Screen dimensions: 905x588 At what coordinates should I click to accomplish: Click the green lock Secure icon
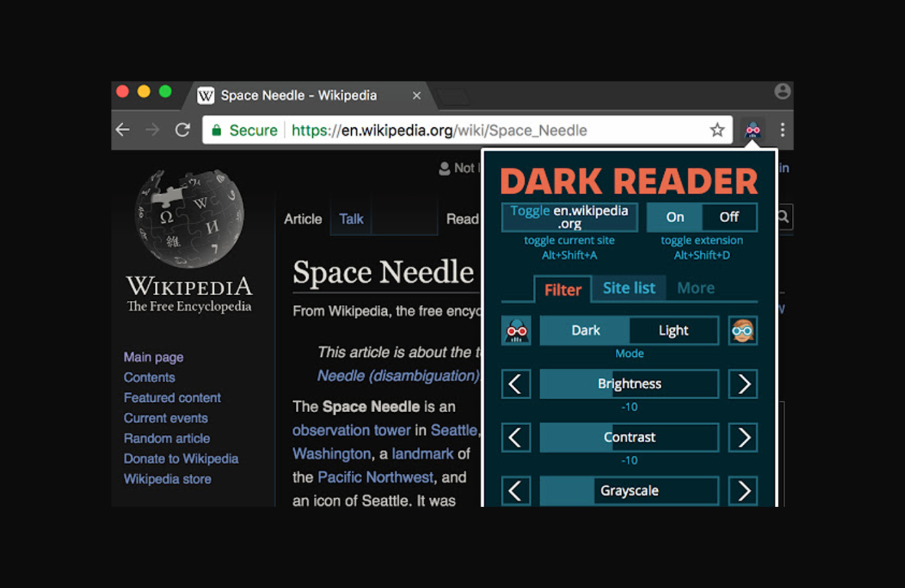[216, 131]
